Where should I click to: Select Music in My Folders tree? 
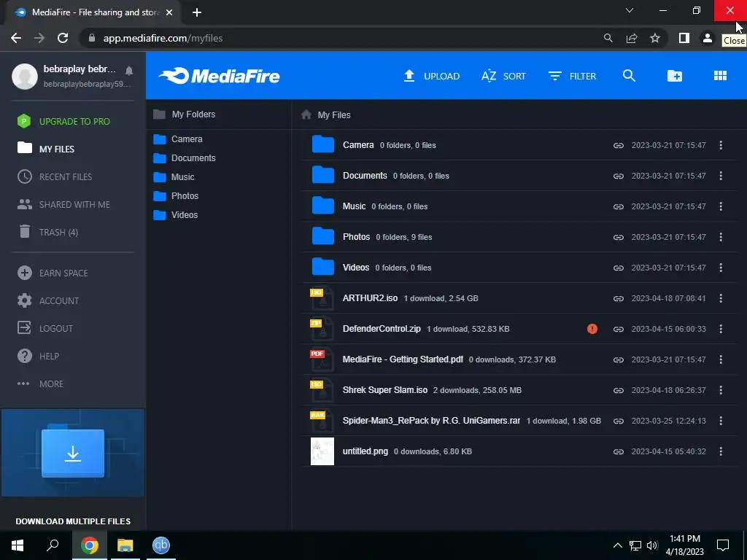(174, 177)
